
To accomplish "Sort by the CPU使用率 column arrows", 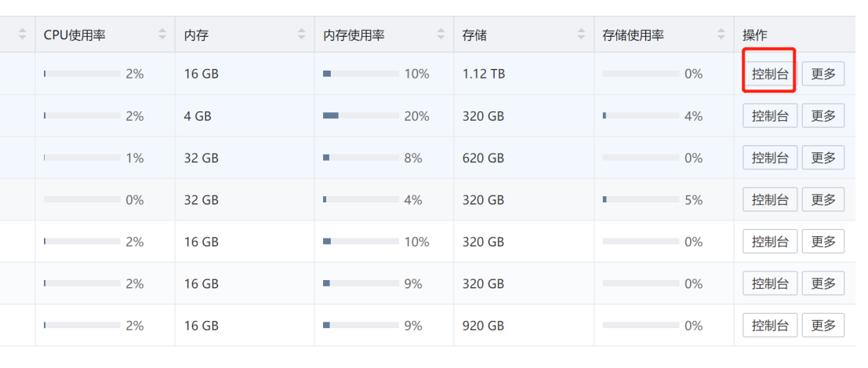I will (162, 35).
